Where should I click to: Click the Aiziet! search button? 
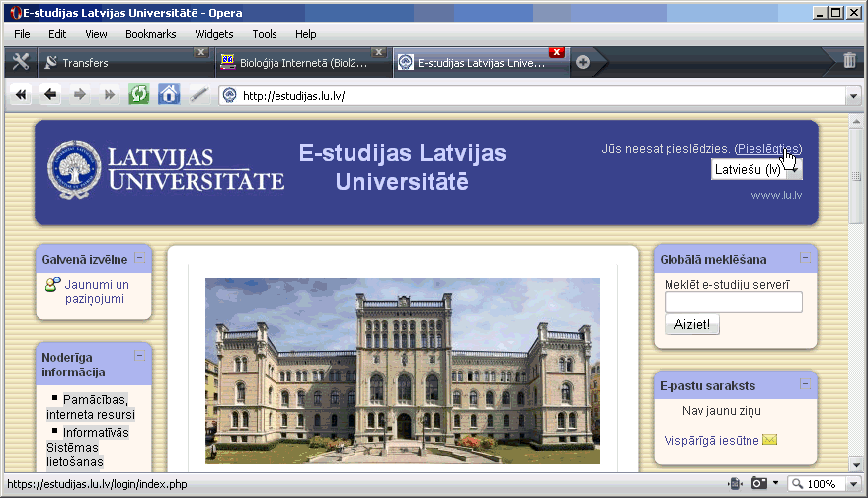coord(692,325)
